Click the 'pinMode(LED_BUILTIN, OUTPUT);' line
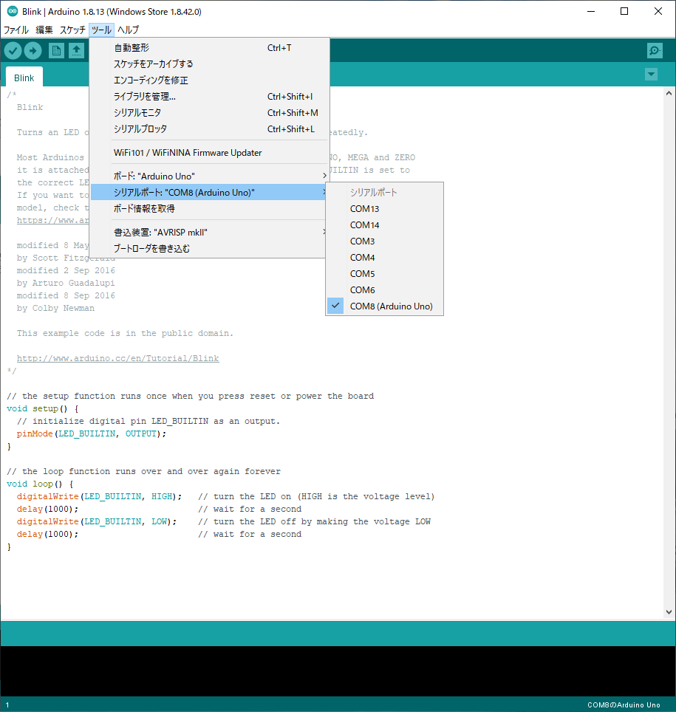This screenshot has height=712, width=676. point(91,434)
